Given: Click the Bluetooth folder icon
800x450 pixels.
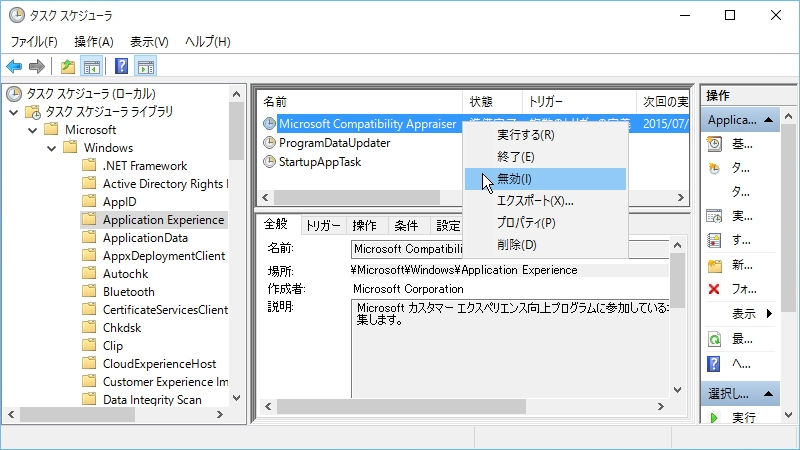Looking at the screenshot, I should [x=89, y=291].
